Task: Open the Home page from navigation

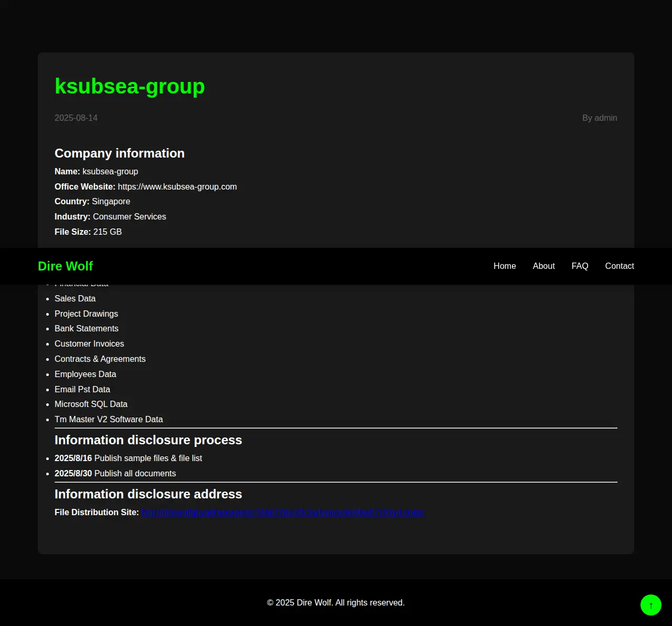Action: (505, 266)
